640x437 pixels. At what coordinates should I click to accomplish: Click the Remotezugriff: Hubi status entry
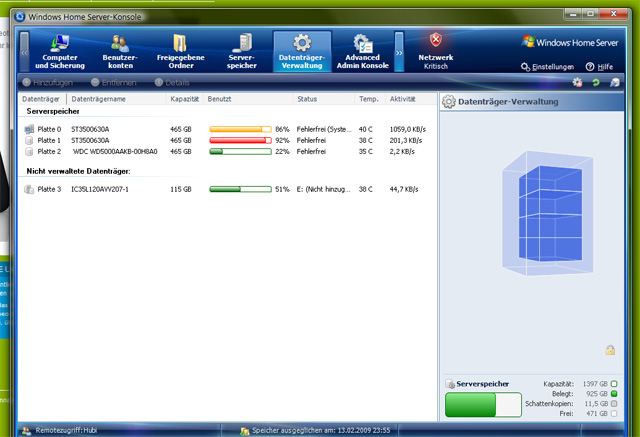pos(66,430)
